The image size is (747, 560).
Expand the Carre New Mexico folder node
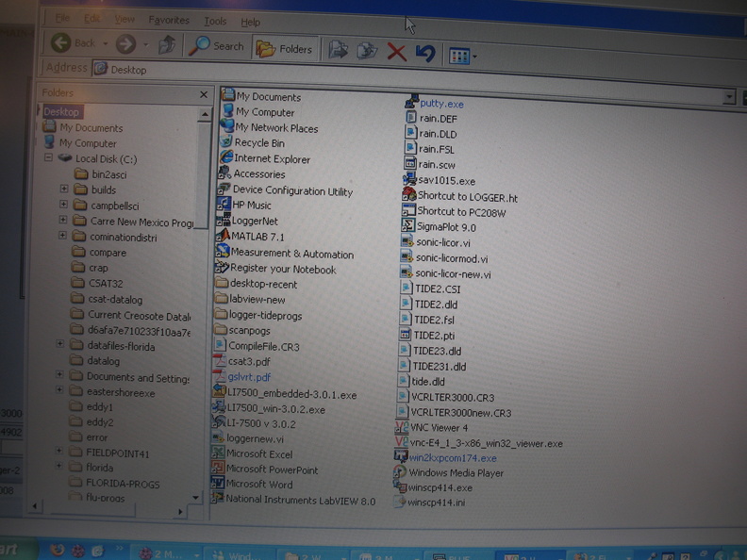click(63, 220)
